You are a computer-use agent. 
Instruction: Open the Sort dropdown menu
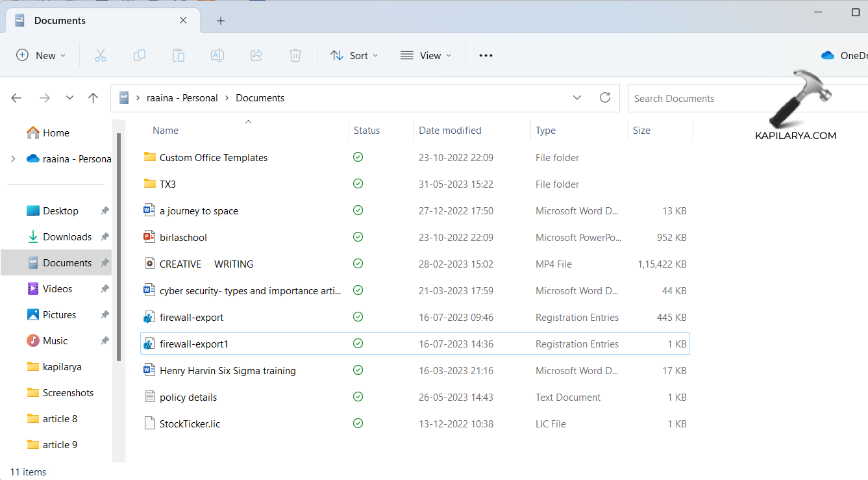pyautogui.click(x=354, y=56)
